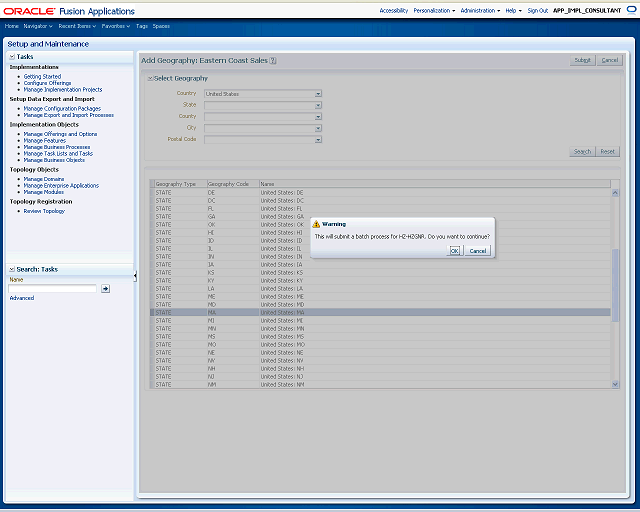
Task: Select the United States | KS row
Action: 380,273
